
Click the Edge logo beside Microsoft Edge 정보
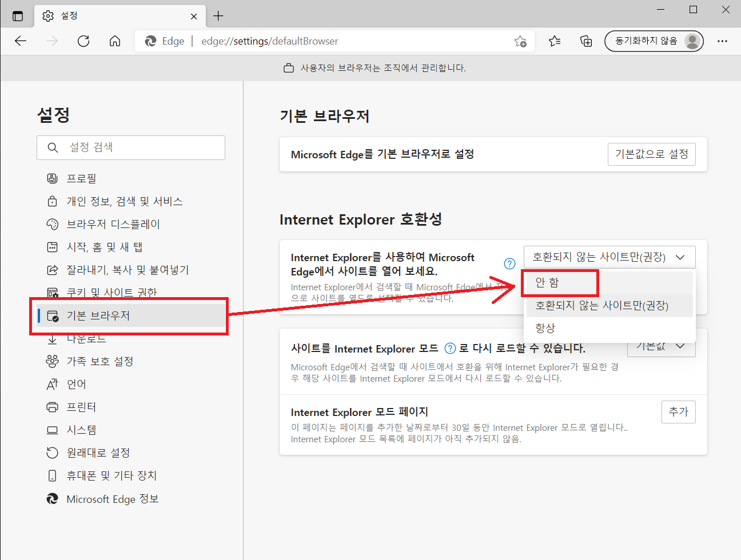52,499
